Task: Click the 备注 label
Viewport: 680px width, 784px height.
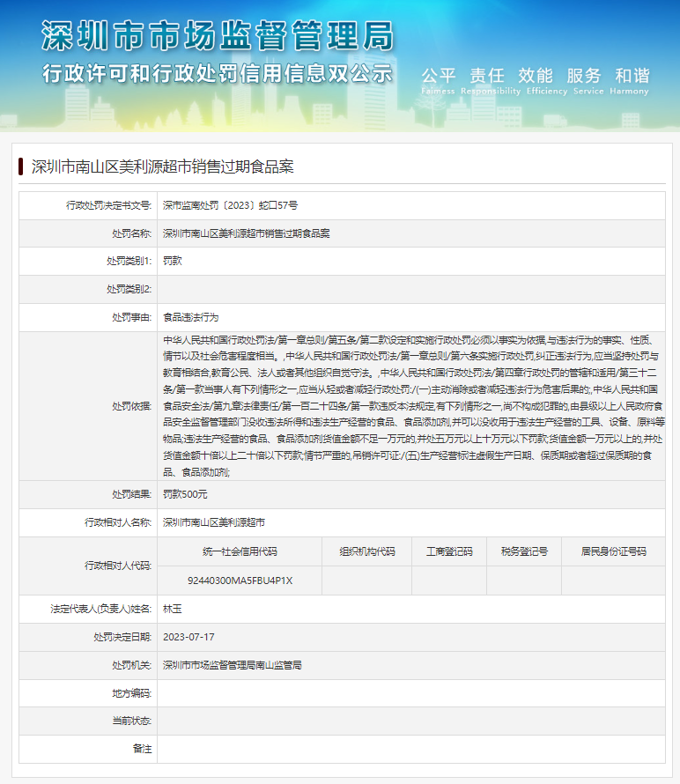Action: pyautogui.click(x=142, y=749)
